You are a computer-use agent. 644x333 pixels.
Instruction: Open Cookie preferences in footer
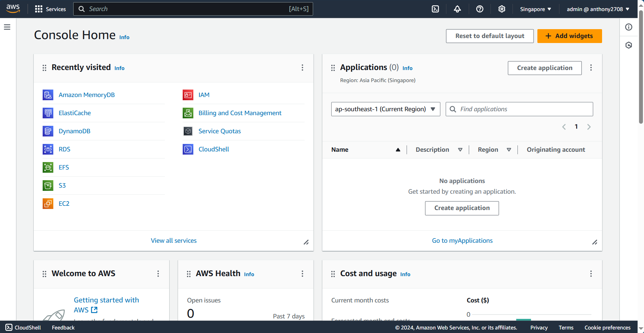tap(607, 328)
